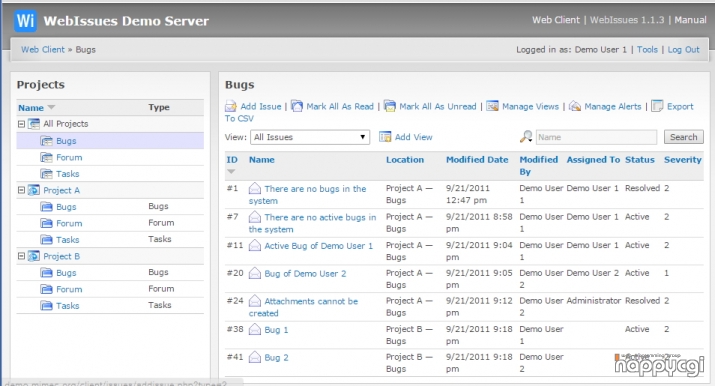Click the magnifier search icon
This screenshot has width=715, height=386.
point(526,137)
